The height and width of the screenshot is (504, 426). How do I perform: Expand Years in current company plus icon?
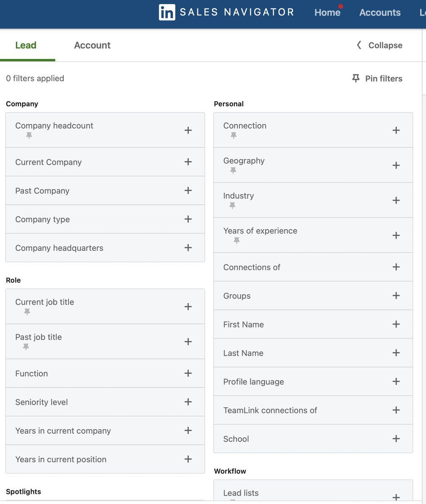pyautogui.click(x=188, y=430)
